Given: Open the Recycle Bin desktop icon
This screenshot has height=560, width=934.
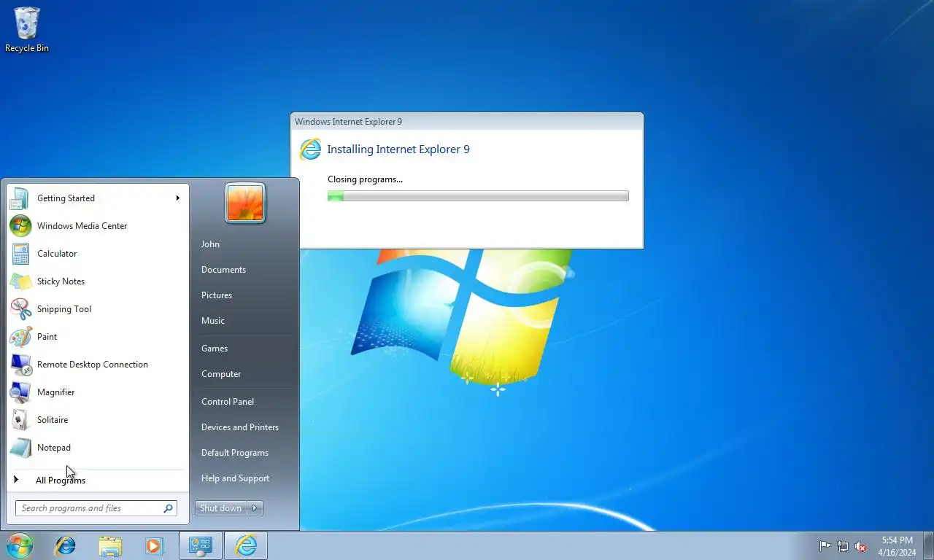Looking at the screenshot, I should tap(27, 29).
